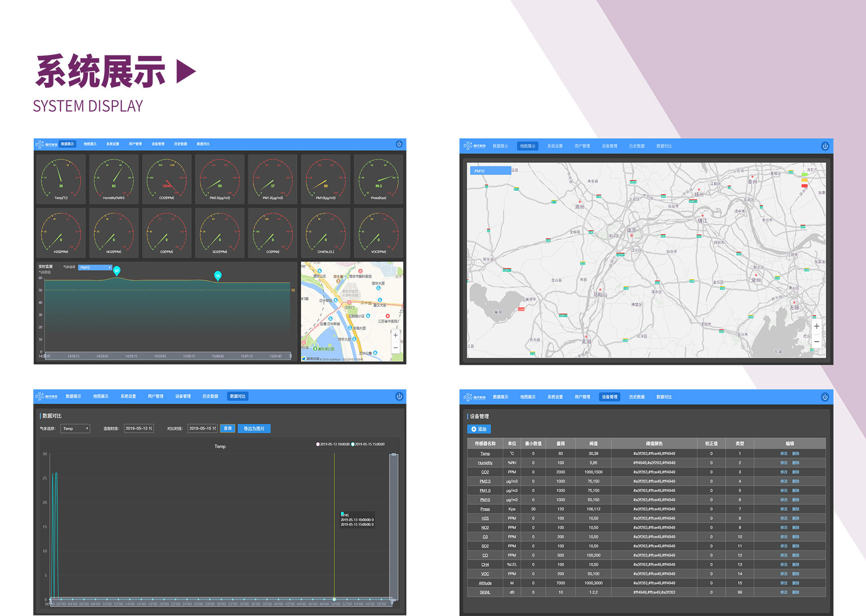Click the cyan 60 marker pin on the PM10 chart
866x616 pixels.
[117, 271]
